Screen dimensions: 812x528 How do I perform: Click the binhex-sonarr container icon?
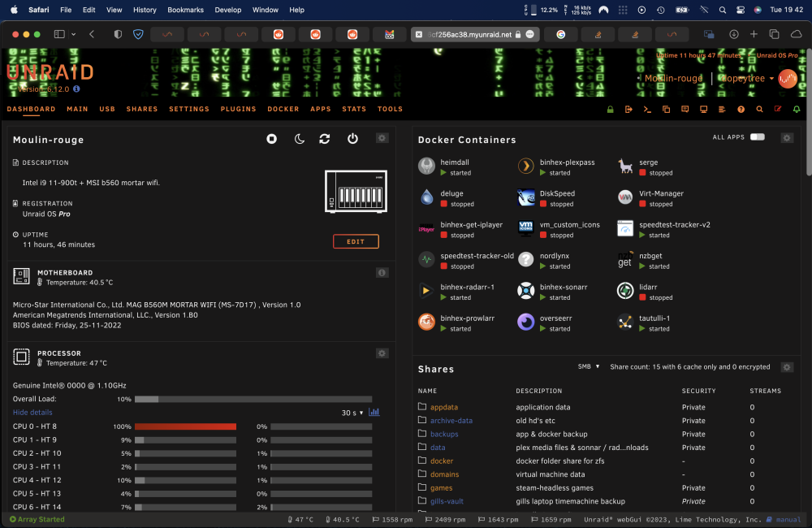tap(526, 291)
